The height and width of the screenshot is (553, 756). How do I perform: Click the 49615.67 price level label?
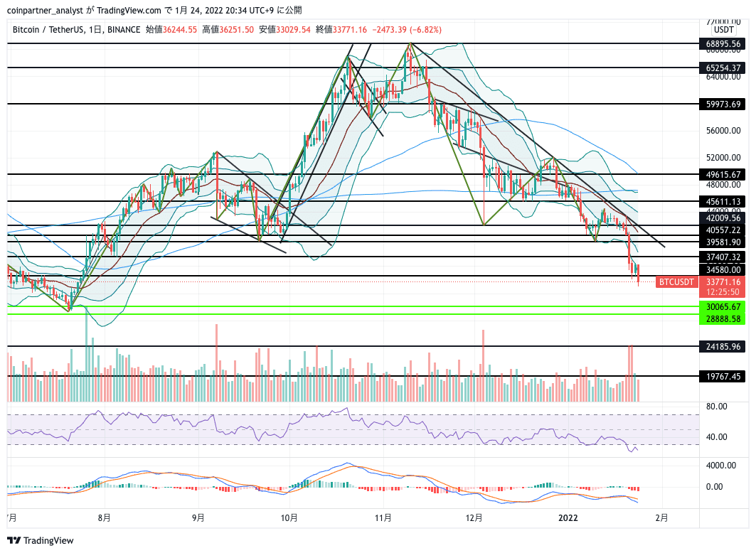(723, 174)
